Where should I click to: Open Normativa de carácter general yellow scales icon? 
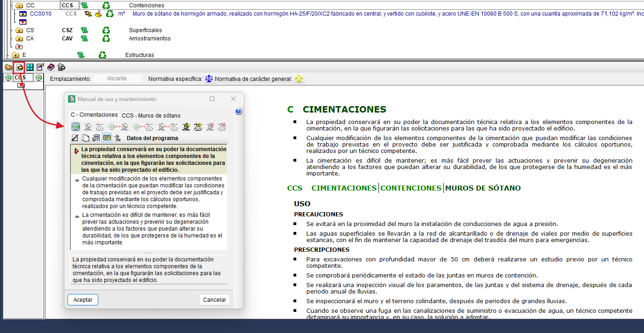coord(299,79)
